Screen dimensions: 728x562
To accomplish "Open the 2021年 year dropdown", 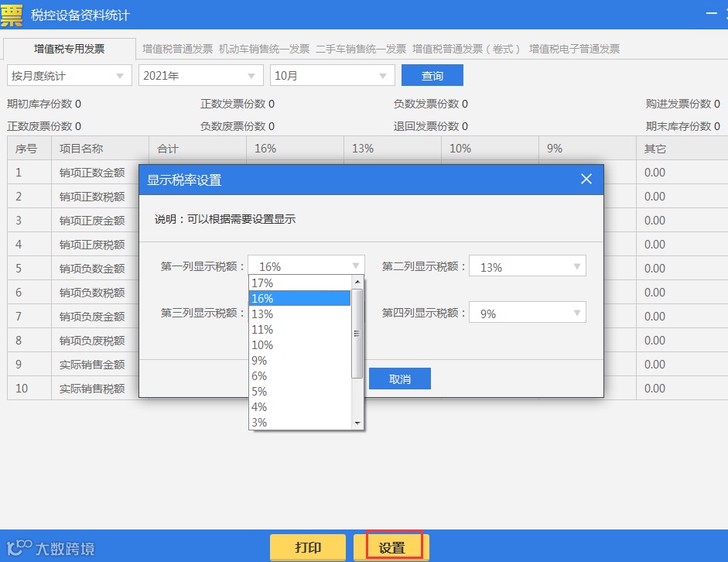I will click(x=201, y=75).
